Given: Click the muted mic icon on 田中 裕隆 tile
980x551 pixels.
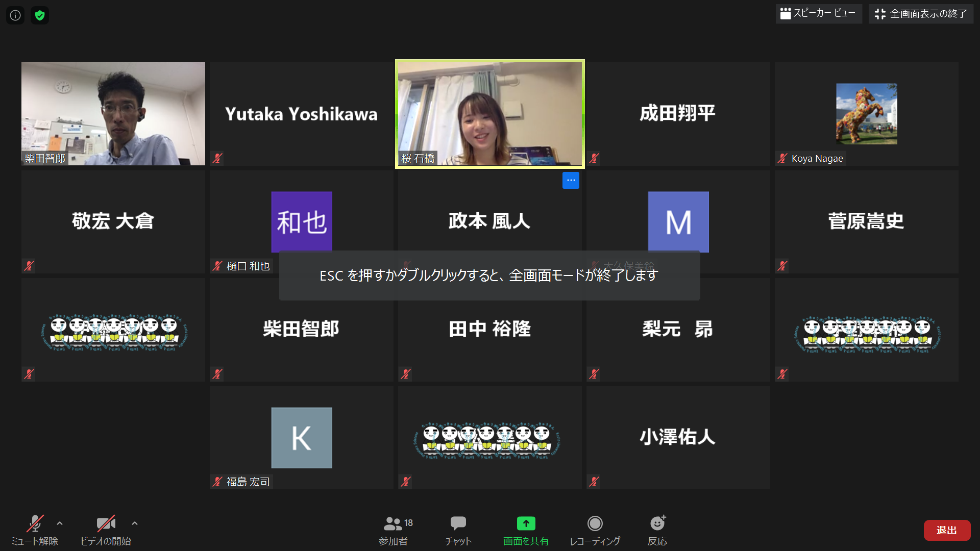Looking at the screenshot, I should click(406, 374).
